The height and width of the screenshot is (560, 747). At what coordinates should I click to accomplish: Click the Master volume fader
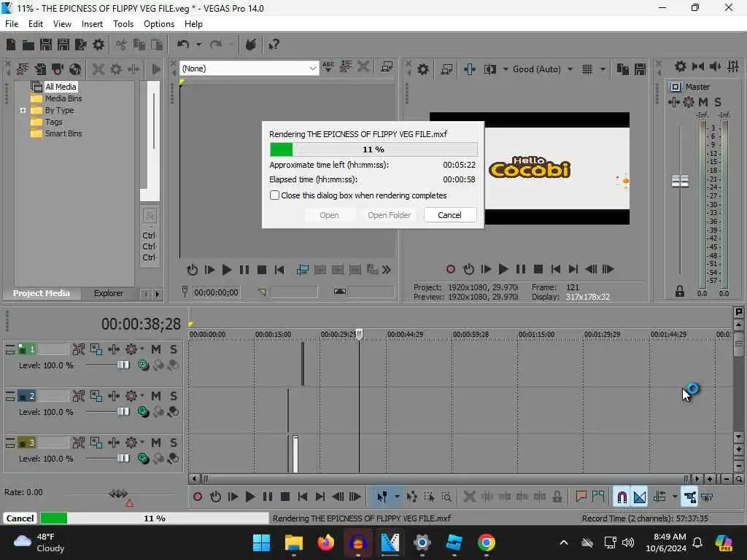coord(680,181)
